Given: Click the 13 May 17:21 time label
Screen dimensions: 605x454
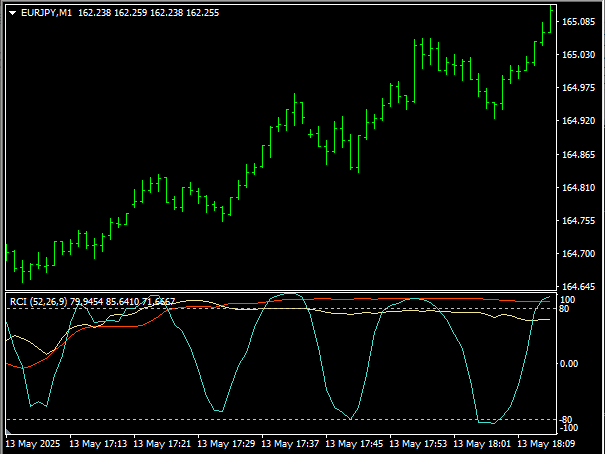Looking at the screenshot, I should point(162,444).
